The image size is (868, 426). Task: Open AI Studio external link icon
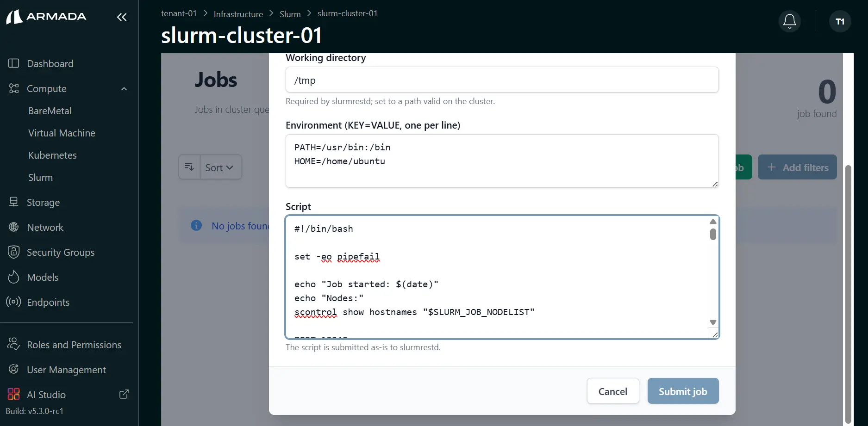coord(124,394)
